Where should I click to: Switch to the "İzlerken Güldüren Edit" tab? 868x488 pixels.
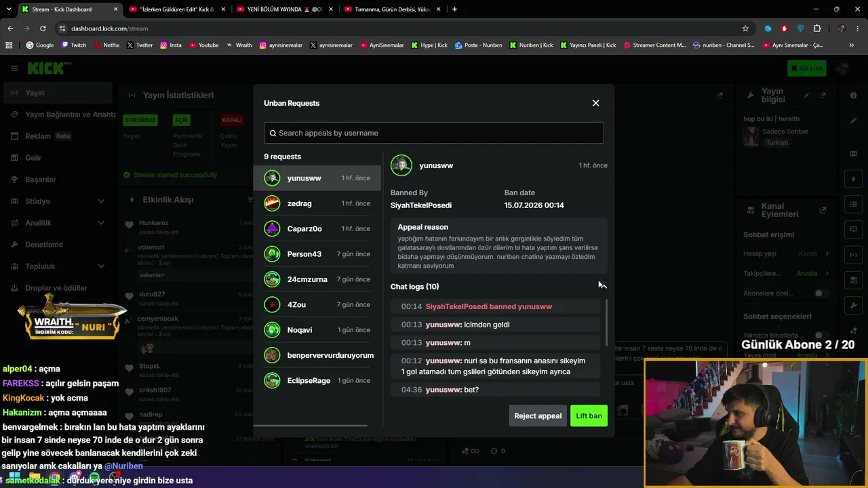pos(178,9)
